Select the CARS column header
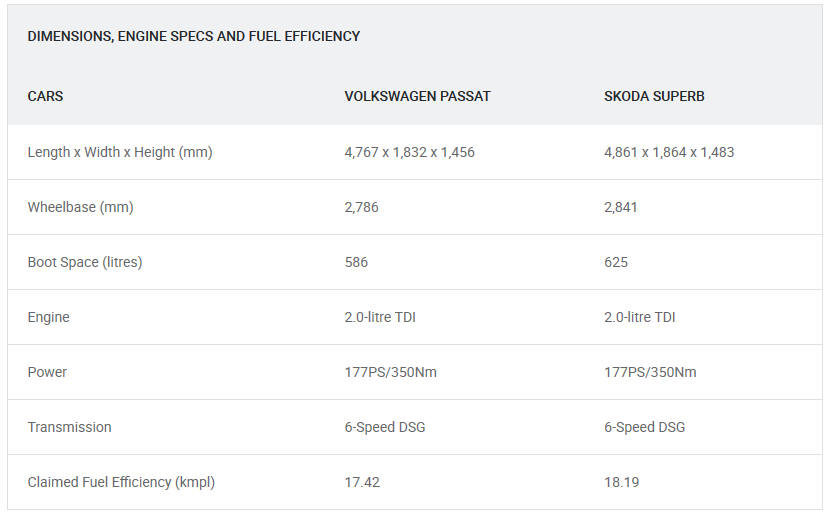 click(x=45, y=97)
